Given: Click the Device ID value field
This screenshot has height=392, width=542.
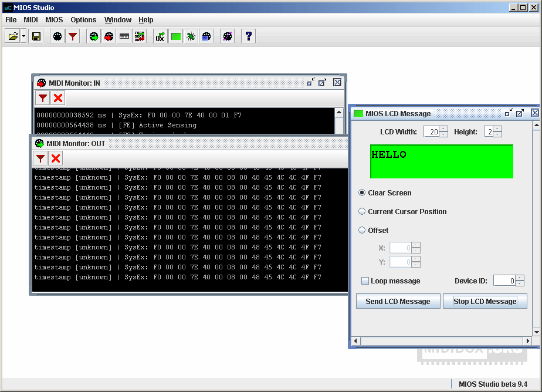Looking at the screenshot, I should (x=504, y=281).
